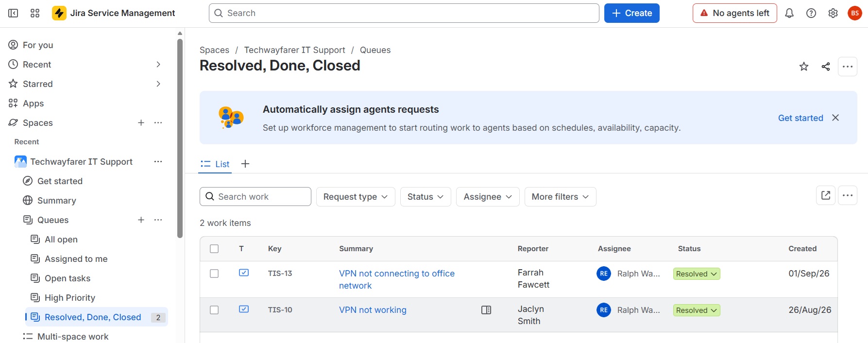
Task: Open the Request type filter dropdown
Action: point(356,197)
